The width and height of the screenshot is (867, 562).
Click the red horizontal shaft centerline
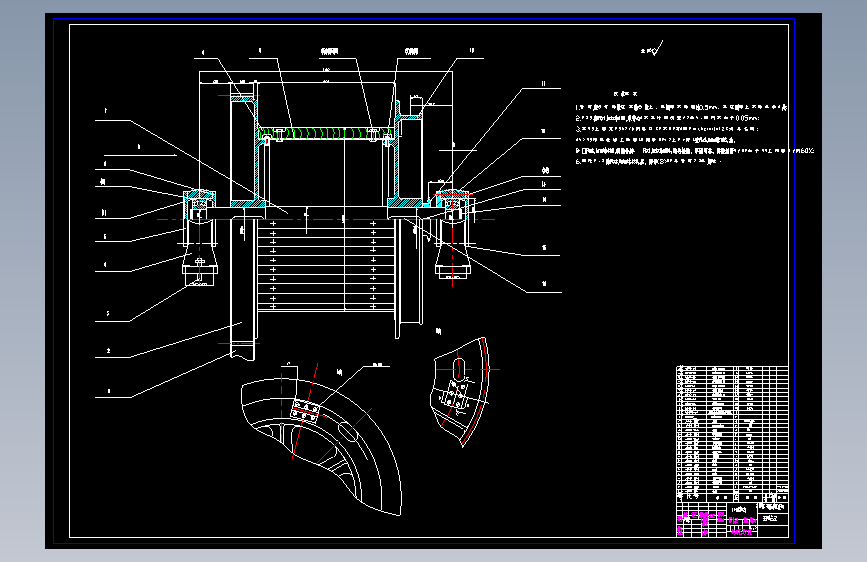(x=326, y=220)
